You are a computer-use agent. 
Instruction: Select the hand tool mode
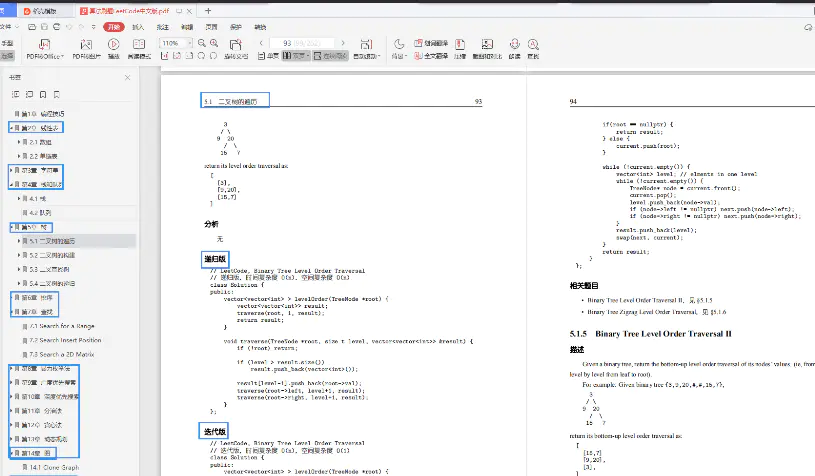pos(8,43)
